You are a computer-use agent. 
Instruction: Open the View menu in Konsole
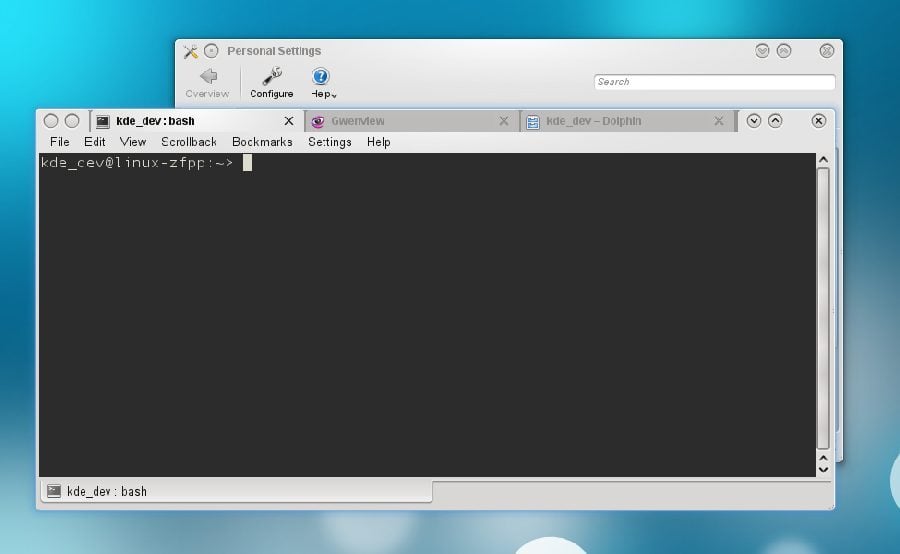coord(133,142)
